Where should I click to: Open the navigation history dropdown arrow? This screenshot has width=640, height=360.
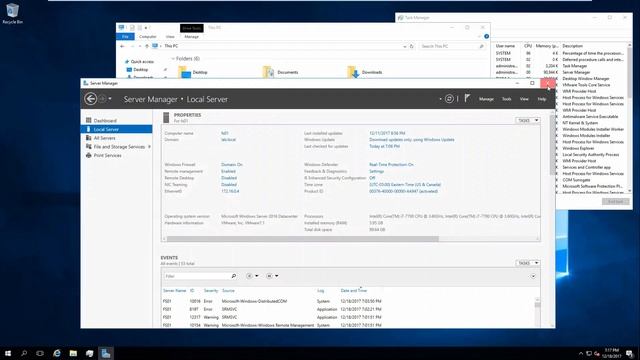(110, 99)
